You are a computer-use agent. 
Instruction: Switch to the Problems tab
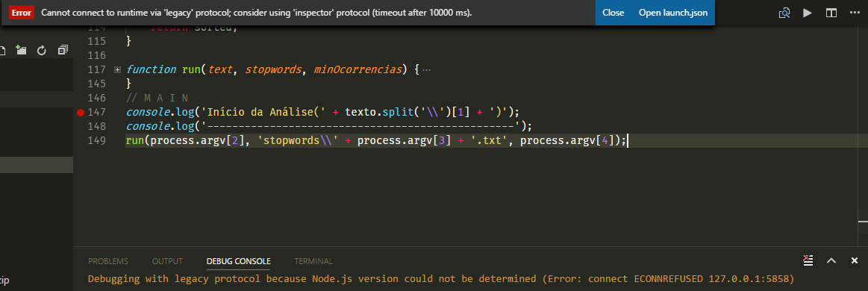[x=108, y=261]
